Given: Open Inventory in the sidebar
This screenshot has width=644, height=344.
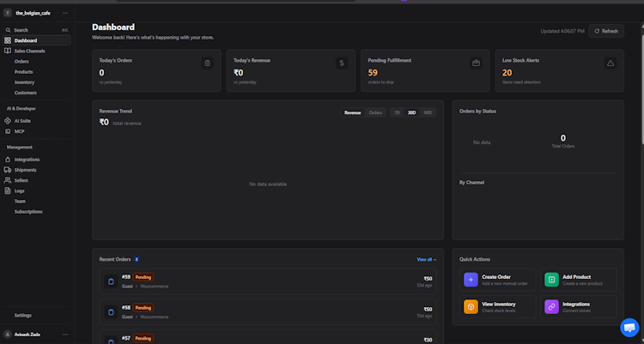Looking at the screenshot, I should [x=24, y=82].
